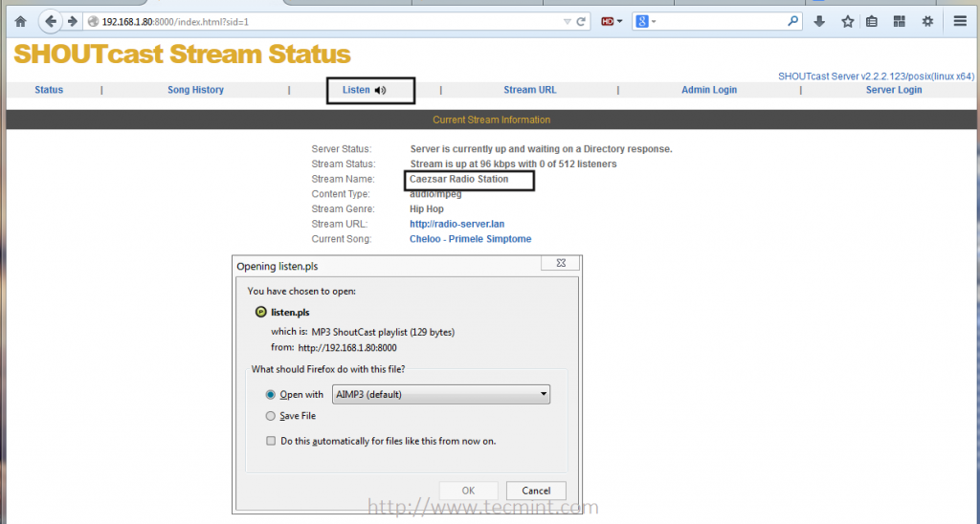
Task: Enable Do this automatically checkbox
Action: pyautogui.click(x=271, y=441)
